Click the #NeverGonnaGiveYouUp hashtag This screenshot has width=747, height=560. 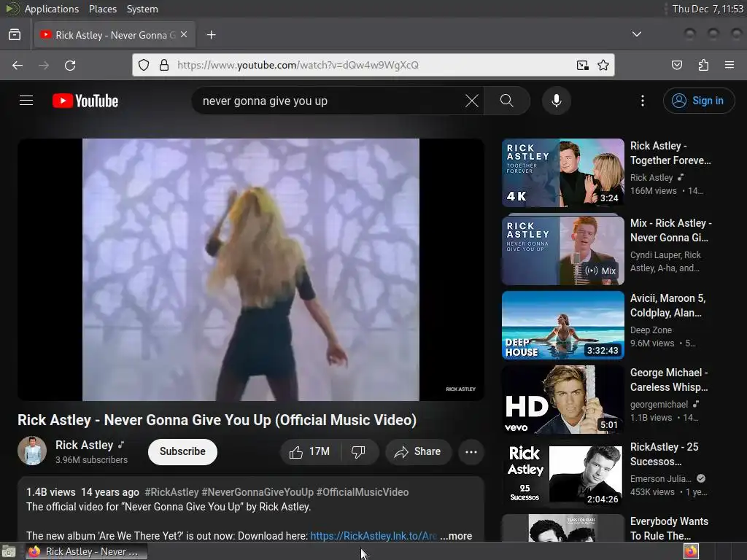258,492
